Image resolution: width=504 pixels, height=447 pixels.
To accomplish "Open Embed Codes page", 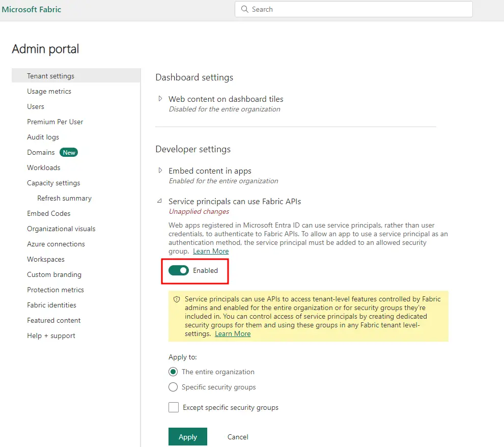I will pyautogui.click(x=48, y=213).
